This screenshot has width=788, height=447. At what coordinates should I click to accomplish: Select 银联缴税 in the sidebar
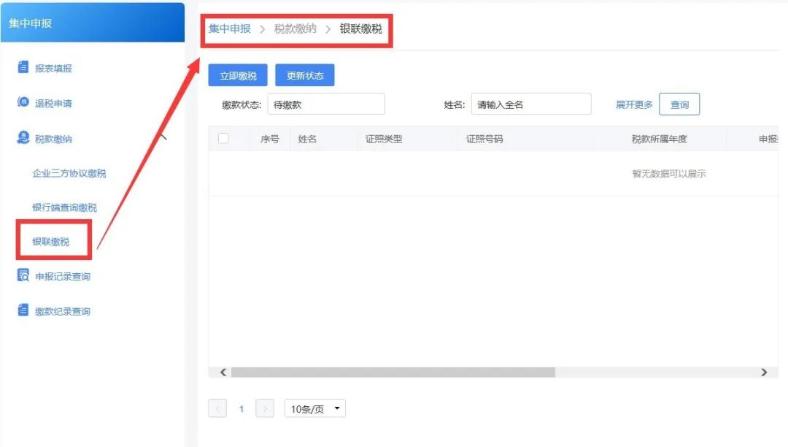pyautogui.click(x=51, y=242)
